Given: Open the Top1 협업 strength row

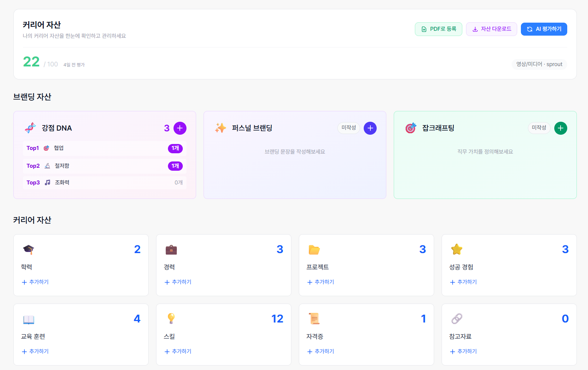Looking at the screenshot, I should pyautogui.click(x=105, y=148).
